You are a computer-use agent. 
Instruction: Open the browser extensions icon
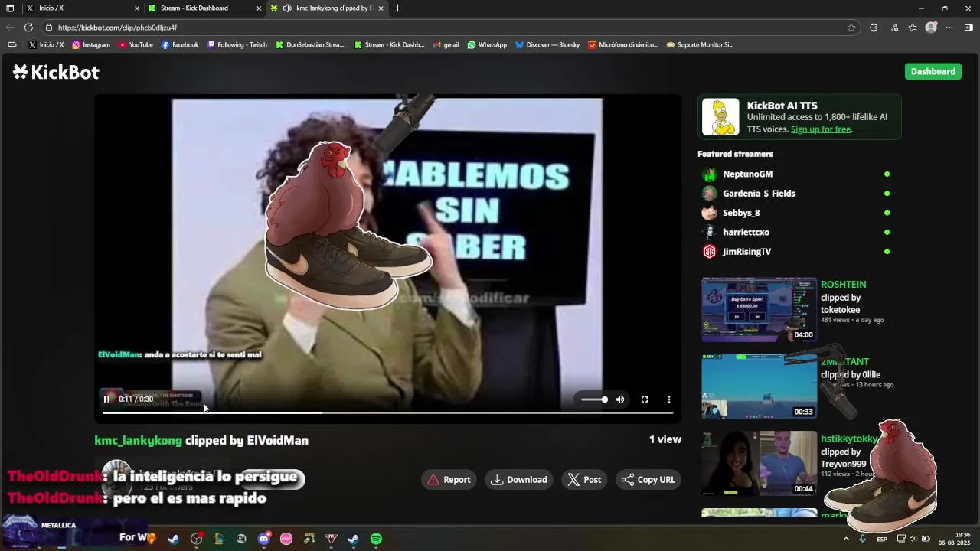(874, 28)
